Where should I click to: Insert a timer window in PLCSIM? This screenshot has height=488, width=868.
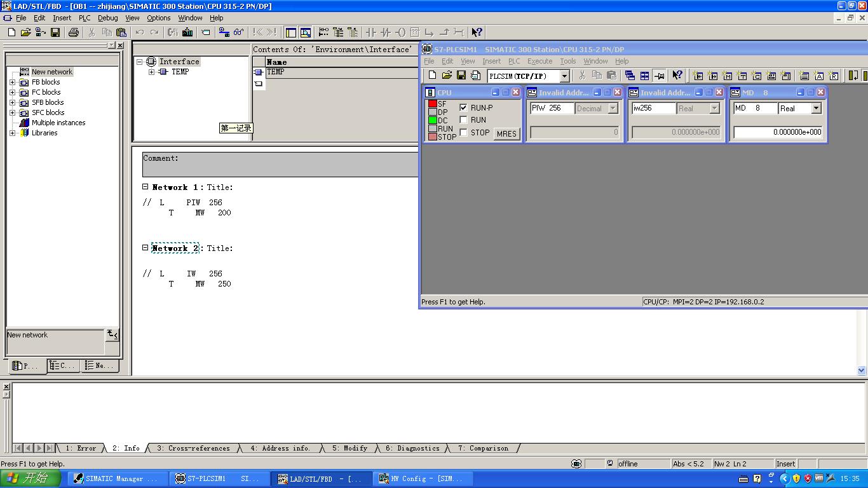(x=742, y=76)
